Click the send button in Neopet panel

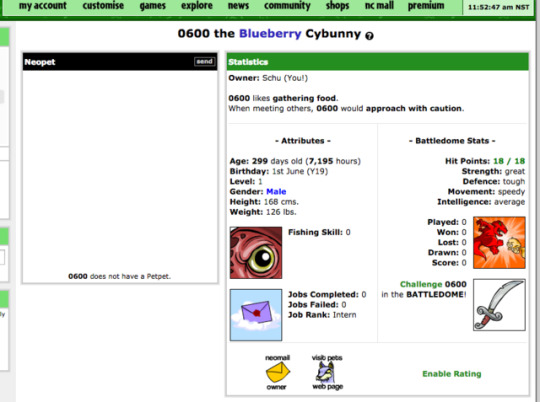205,61
